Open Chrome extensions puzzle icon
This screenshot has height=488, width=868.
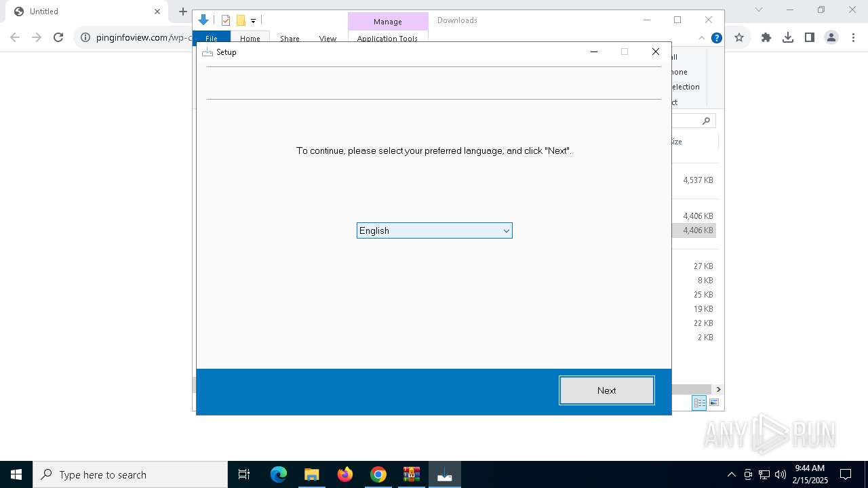tap(766, 37)
